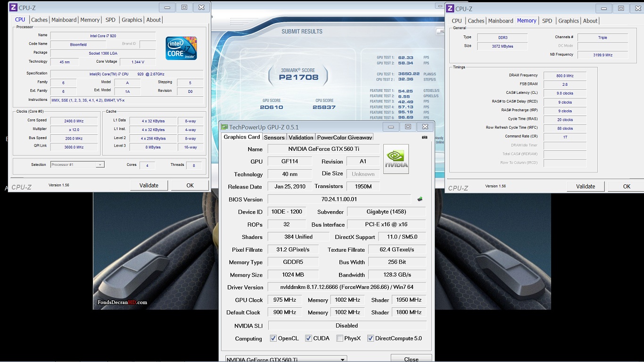Toggle the DirectCompute 5.0 checkbox
Viewport: 644px width, 362px height.
coord(371,338)
